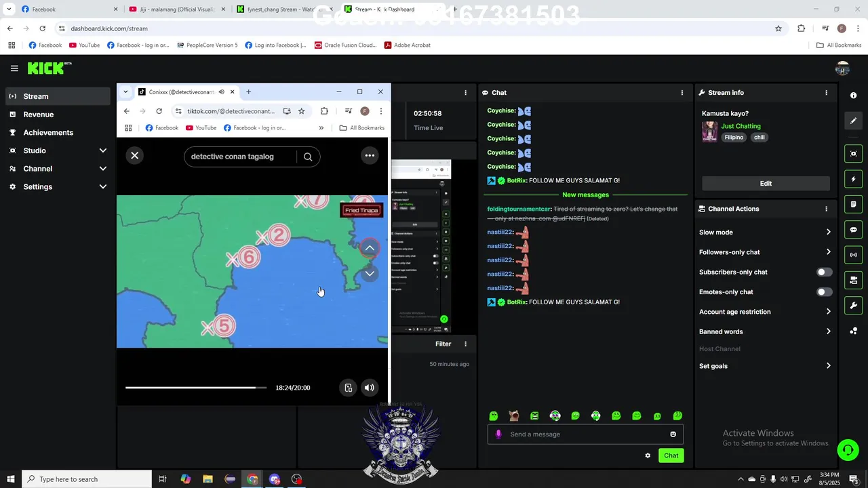The height and width of the screenshot is (488, 868).
Task: Bookmark the TikTok page with star
Action: [x=302, y=111]
